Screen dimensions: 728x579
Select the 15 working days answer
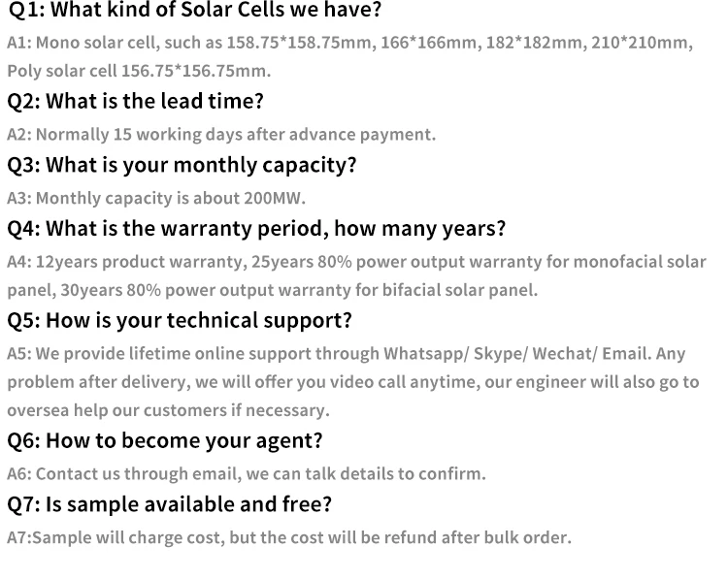(221, 135)
